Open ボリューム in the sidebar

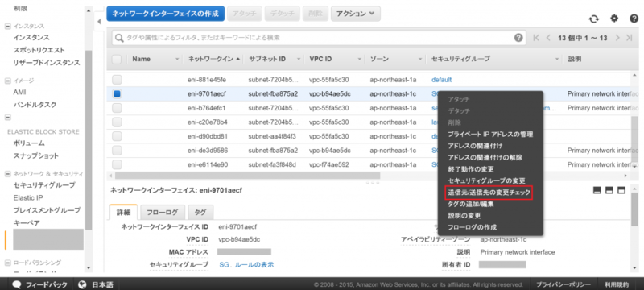[29, 143]
